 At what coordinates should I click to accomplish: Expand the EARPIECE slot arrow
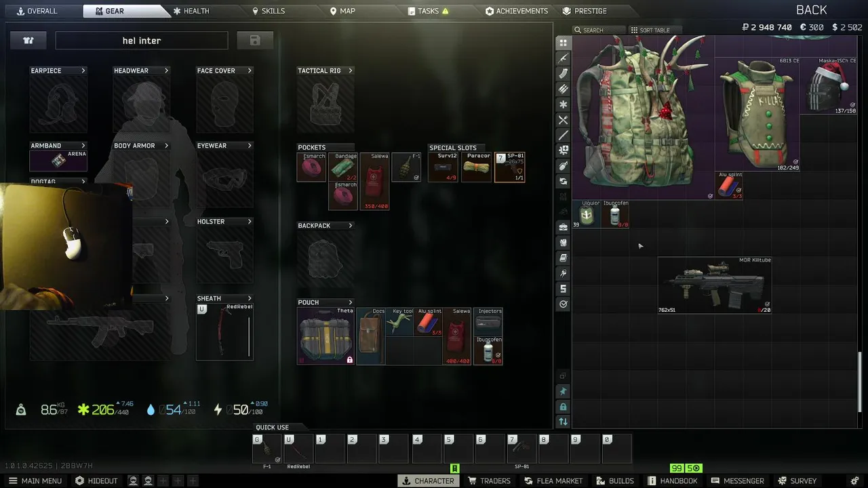83,70
